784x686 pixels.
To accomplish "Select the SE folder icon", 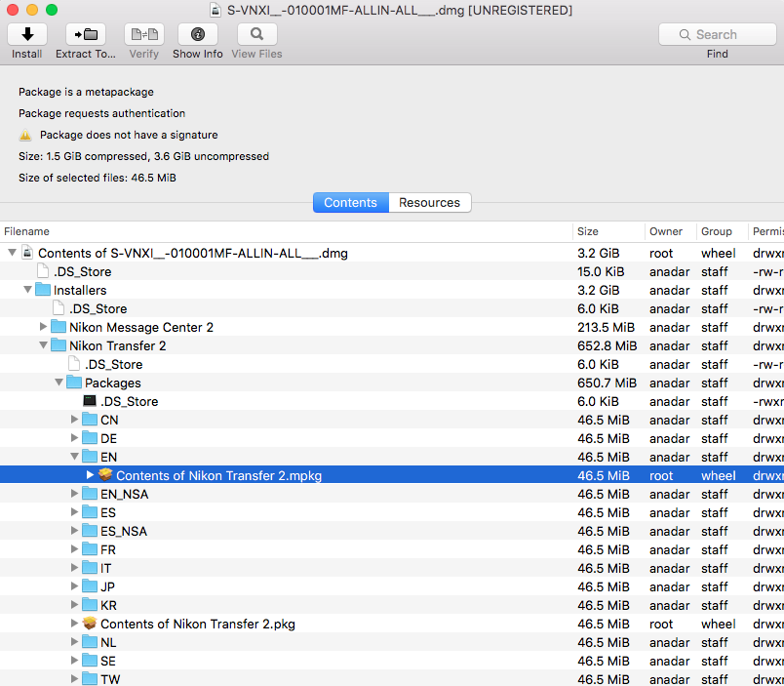I will [x=90, y=660].
